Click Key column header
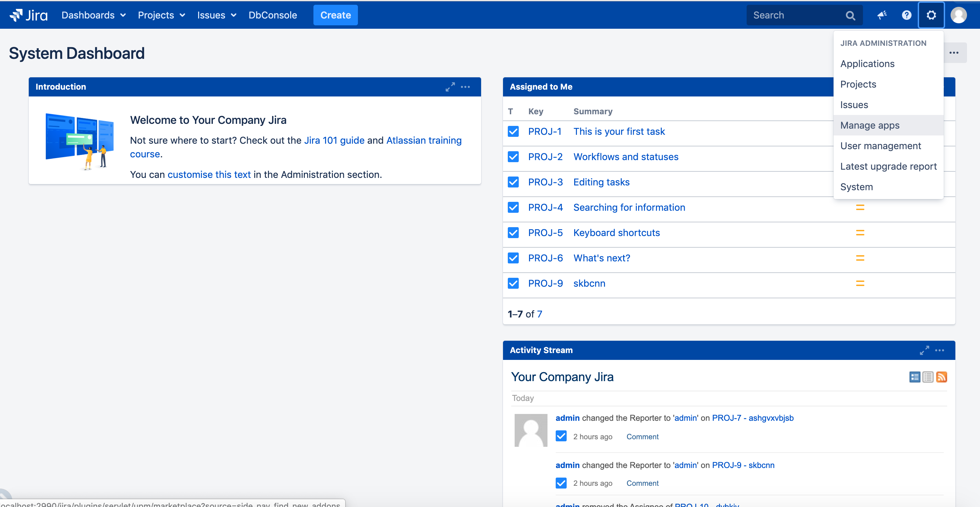 point(535,112)
